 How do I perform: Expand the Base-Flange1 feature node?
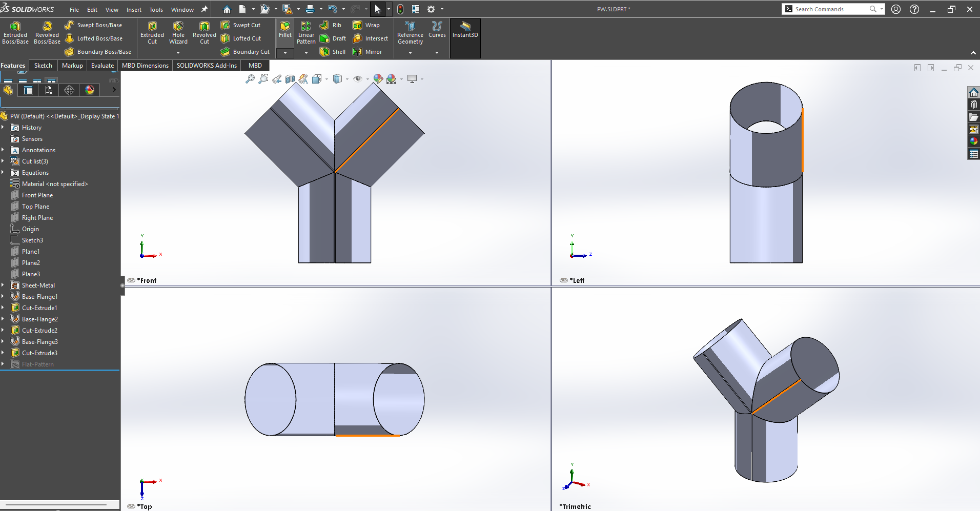[x=3, y=297]
